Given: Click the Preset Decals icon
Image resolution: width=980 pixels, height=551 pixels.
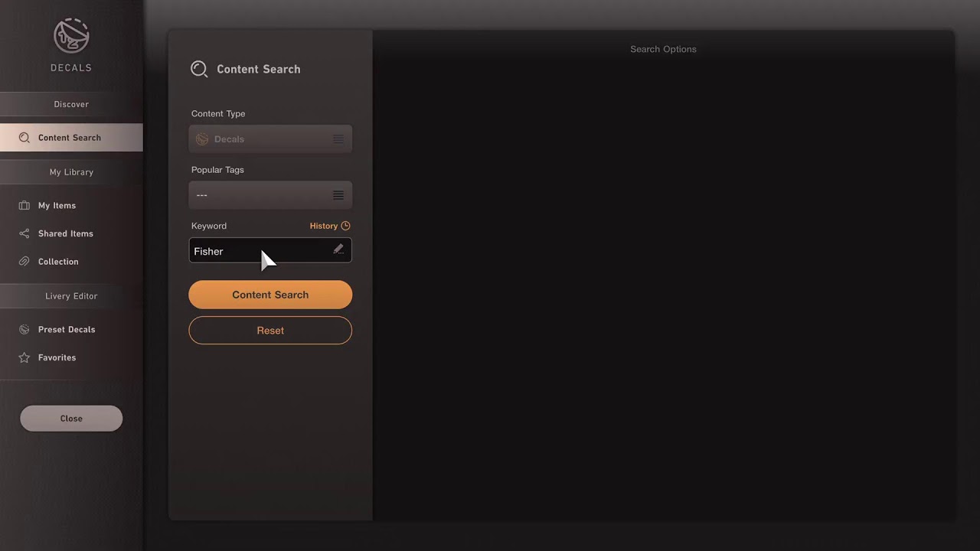Looking at the screenshot, I should 24,329.
